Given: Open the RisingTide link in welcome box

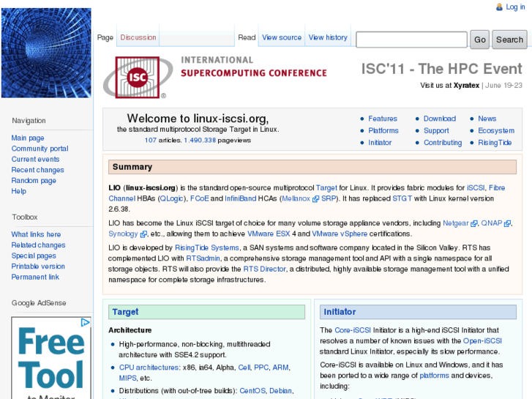Looking at the screenshot, I should (495, 143).
